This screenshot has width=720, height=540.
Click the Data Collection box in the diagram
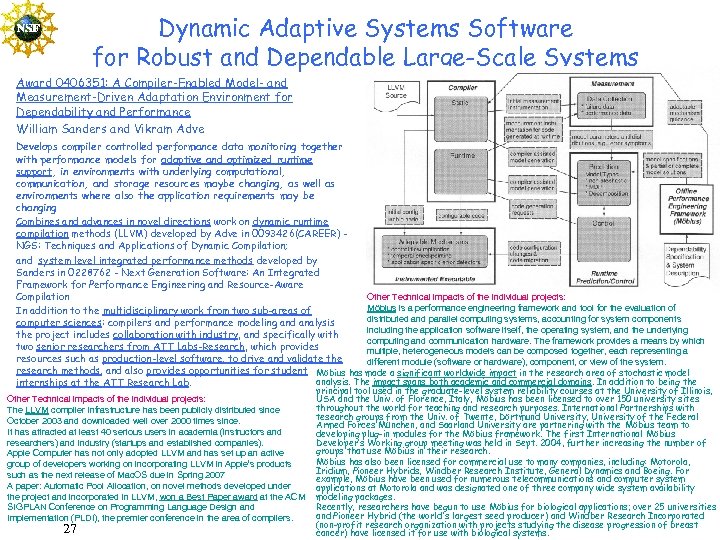pos(611,106)
